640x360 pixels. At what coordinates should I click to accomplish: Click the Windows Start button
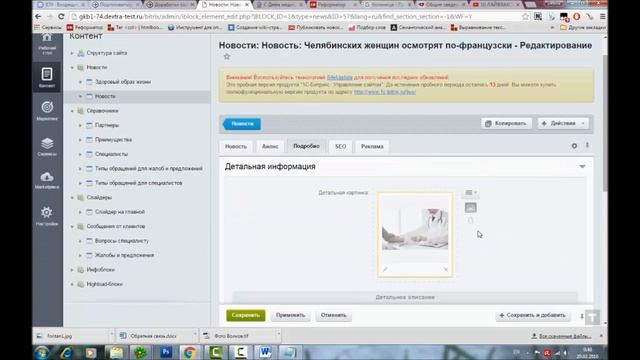[42, 352]
